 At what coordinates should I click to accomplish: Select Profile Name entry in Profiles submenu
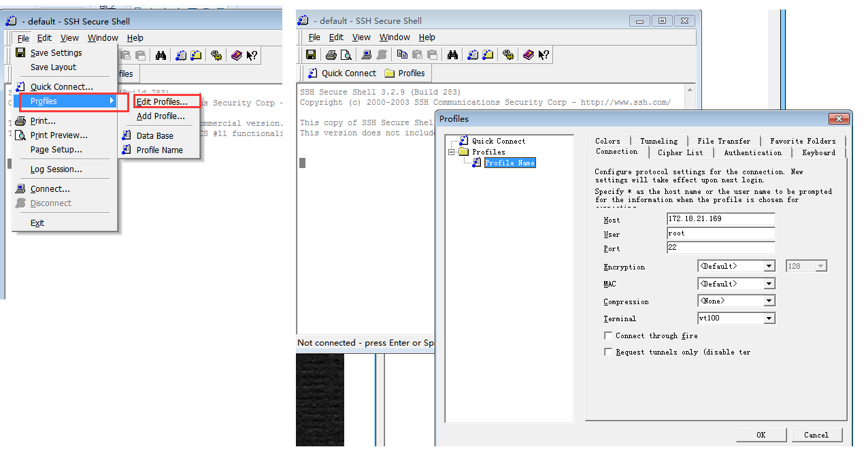pyautogui.click(x=159, y=150)
